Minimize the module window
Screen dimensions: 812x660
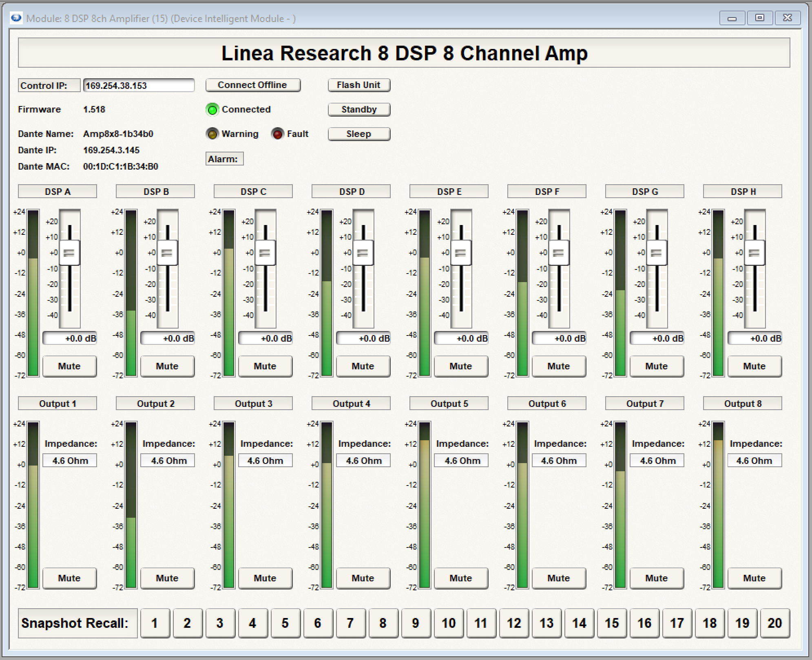tap(732, 18)
